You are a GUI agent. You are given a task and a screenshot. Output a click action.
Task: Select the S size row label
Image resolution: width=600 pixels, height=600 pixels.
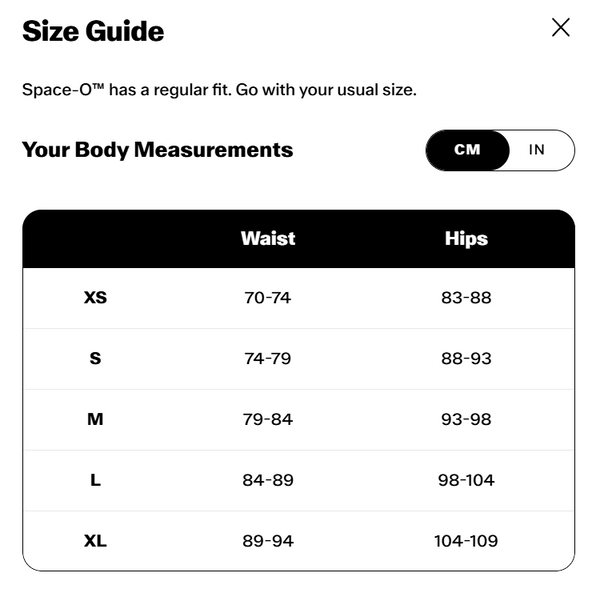tap(95, 358)
